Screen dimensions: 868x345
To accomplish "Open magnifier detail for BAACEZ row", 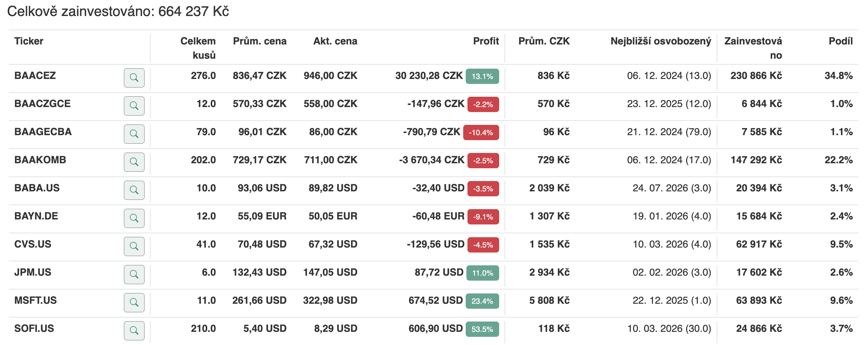I will [134, 78].
